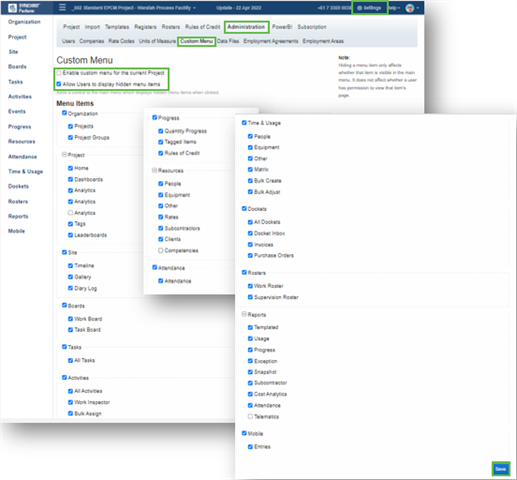This screenshot has height=480, width=517.
Task: Click the Synchro Perform logo icon
Action: 12,8
